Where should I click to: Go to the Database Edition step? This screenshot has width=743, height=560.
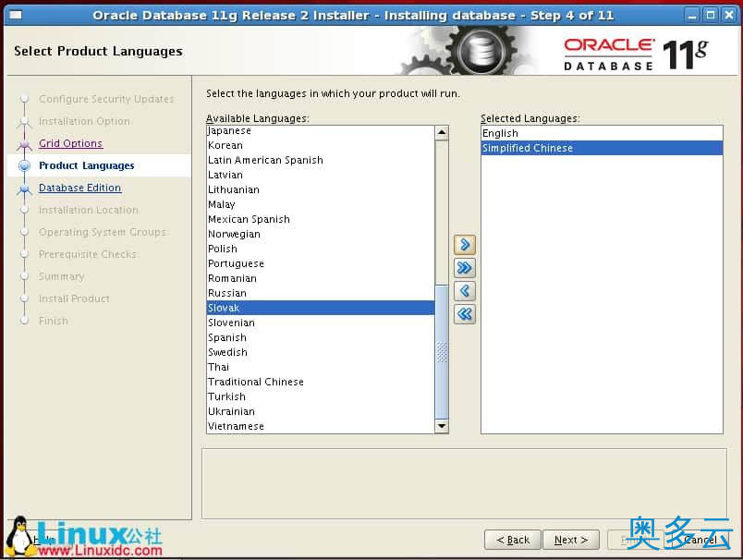click(80, 188)
